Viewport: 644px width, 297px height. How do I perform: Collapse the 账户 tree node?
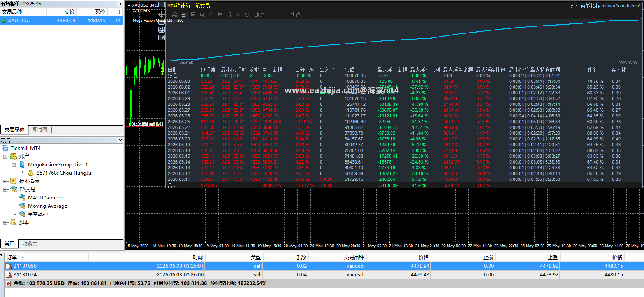click(5, 157)
